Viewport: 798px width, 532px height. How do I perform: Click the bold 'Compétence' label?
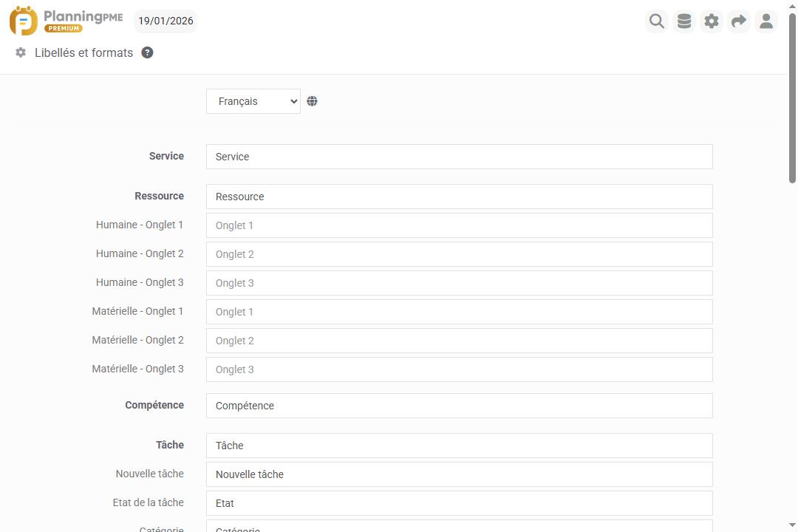pos(154,405)
